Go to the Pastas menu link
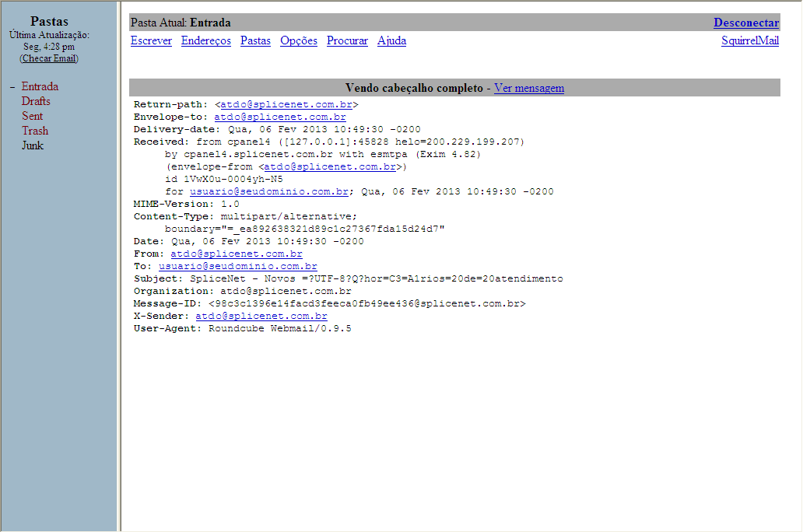Image resolution: width=803 pixels, height=532 pixels. [255, 41]
